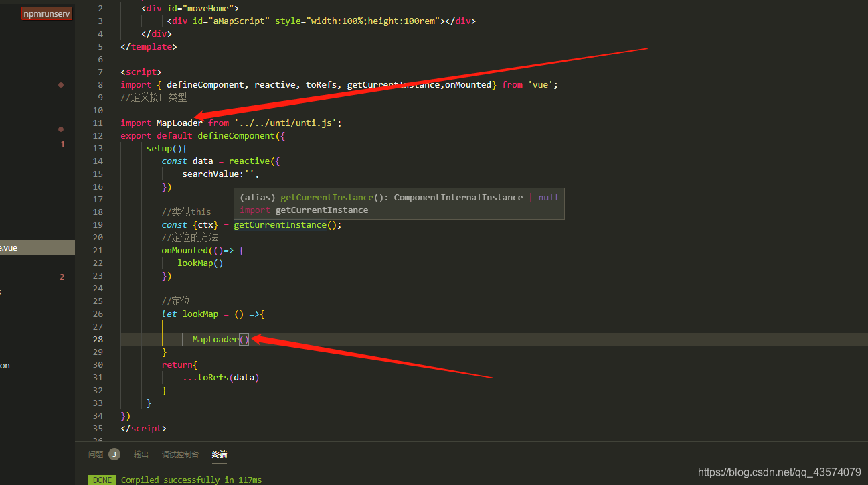Click the id="aMapScript" attribute on line 3
The width and height of the screenshot is (868, 485).
coord(232,21)
